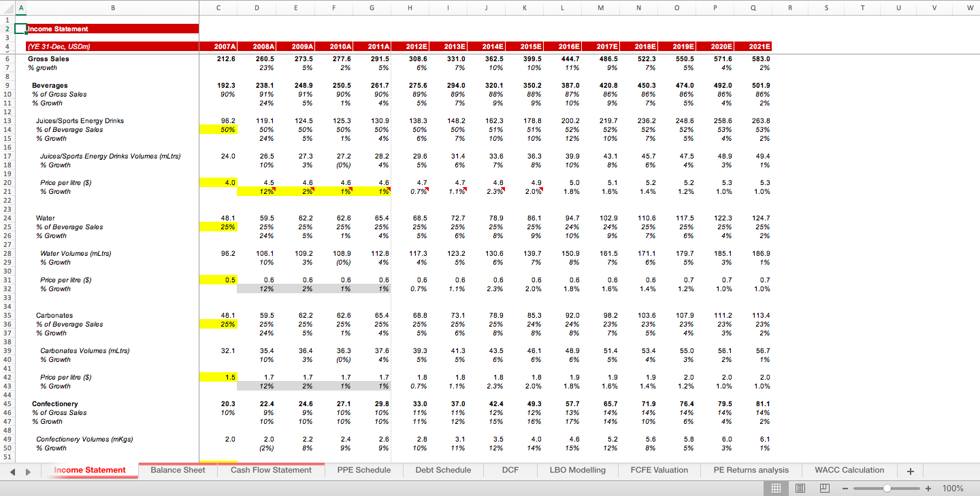Image resolution: width=980 pixels, height=496 pixels.
Task: Click the 100% zoom indicator
Action: [x=953, y=488]
